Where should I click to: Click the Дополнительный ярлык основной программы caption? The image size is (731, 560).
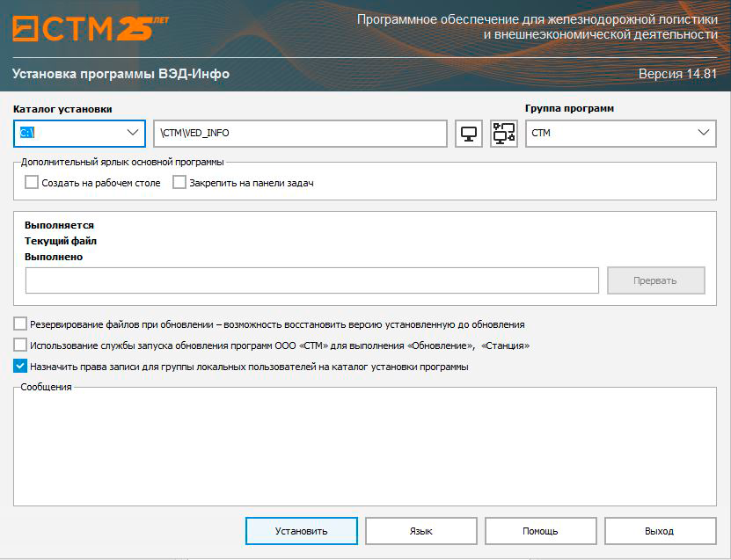(x=122, y=162)
